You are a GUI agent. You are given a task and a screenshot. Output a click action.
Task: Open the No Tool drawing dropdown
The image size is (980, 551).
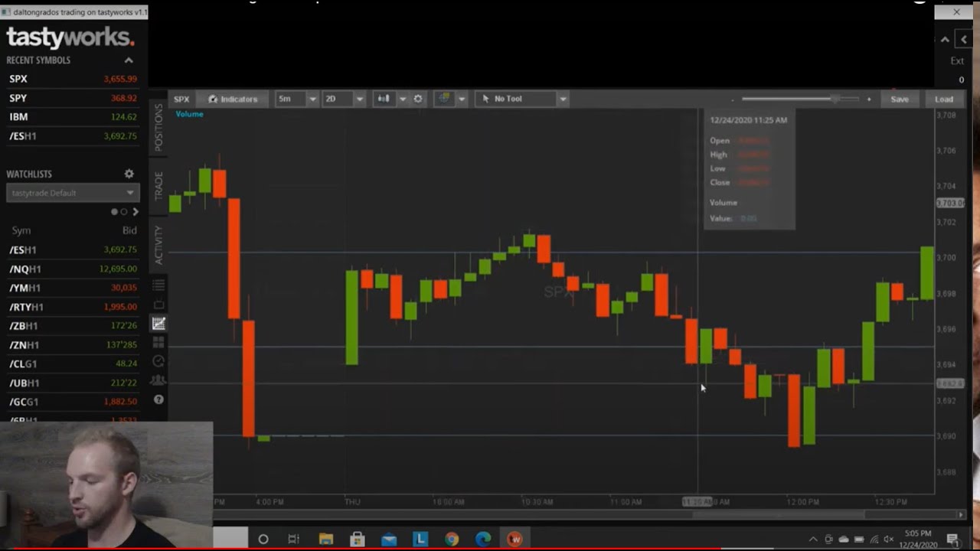521,99
